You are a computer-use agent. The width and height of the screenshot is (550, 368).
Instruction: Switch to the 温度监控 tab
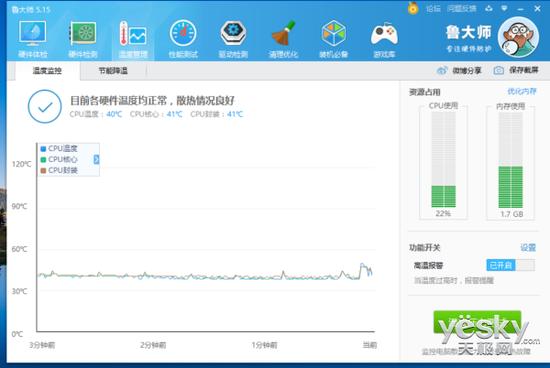pos(47,71)
